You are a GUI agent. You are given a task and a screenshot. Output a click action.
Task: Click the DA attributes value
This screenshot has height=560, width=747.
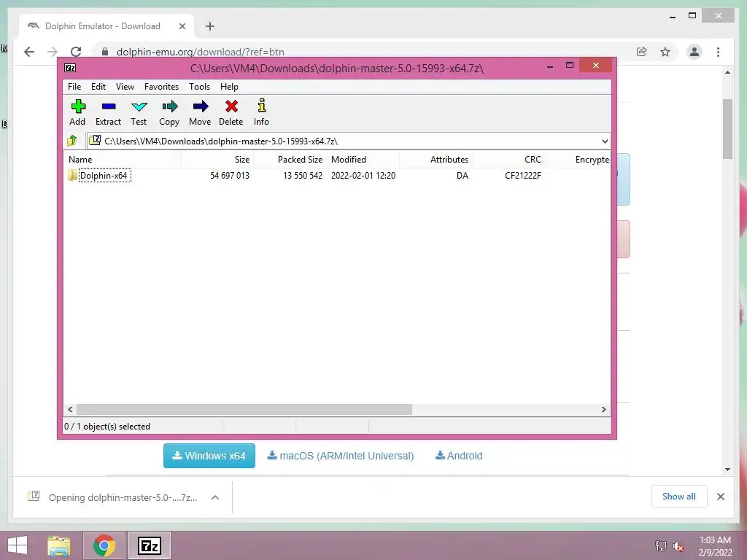click(462, 176)
